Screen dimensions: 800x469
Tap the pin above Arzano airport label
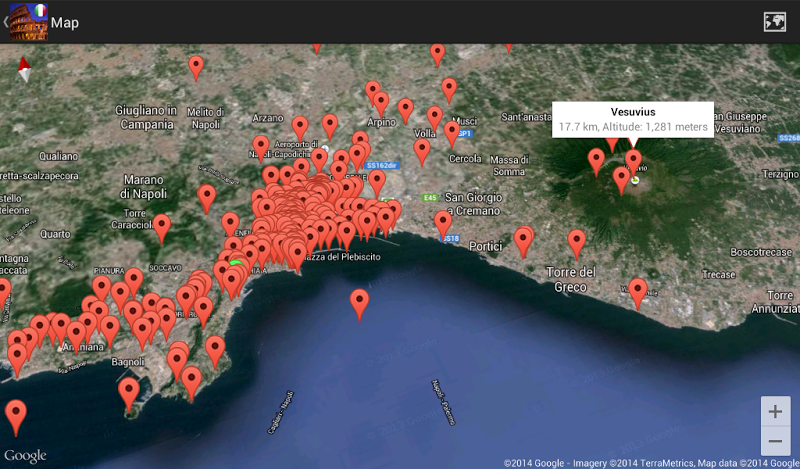click(300, 128)
